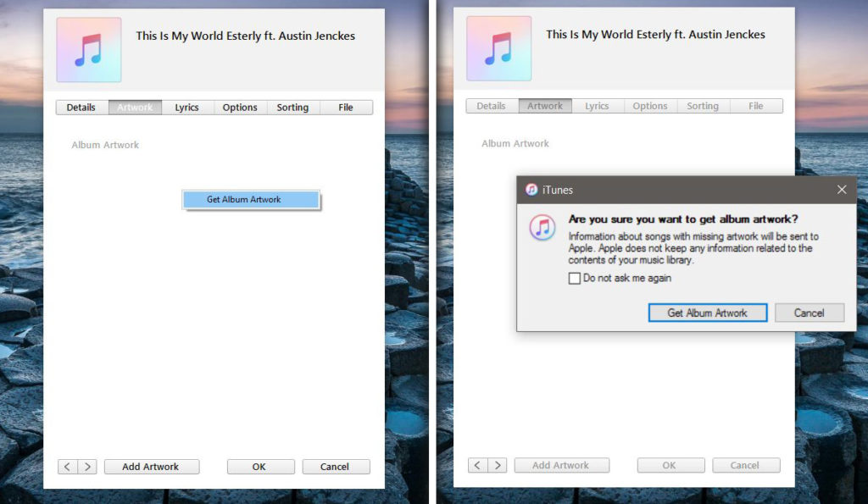Click the back chevron in the right window
Screen dimensions: 868x504
(476, 464)
